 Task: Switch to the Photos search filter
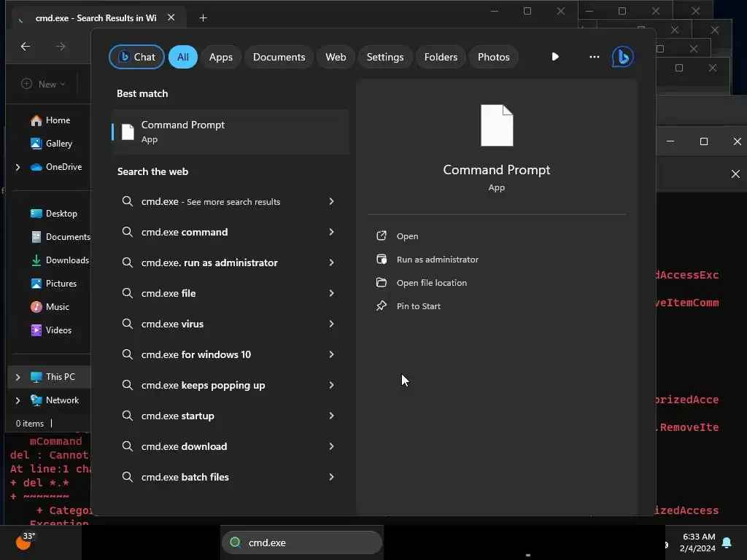[x=494, y=57]
